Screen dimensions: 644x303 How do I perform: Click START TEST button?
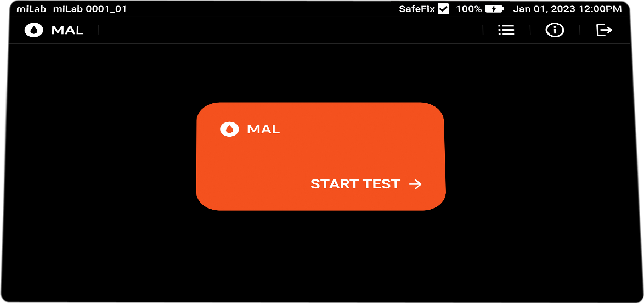(x=366, y=184)
